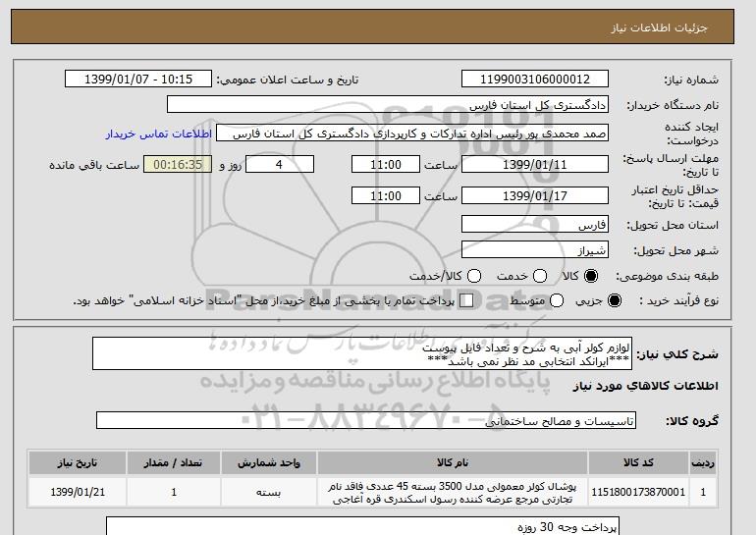The height and width of the screenshot is (535, 756).
Task: Open the اطلاعات تماس خریدار link
Action: pyautogui.click(x=159, y=134)
